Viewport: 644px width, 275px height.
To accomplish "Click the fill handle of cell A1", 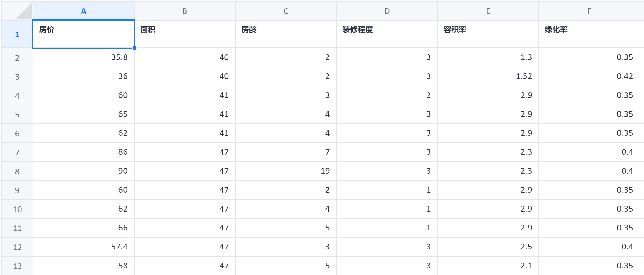I will 134,48.
